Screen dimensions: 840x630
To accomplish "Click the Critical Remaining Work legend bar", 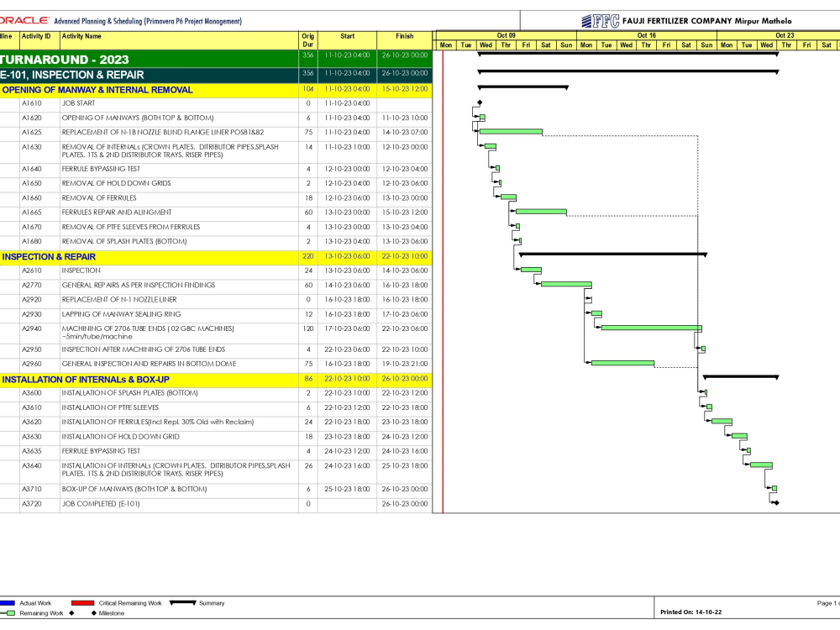I will (84, 603).
